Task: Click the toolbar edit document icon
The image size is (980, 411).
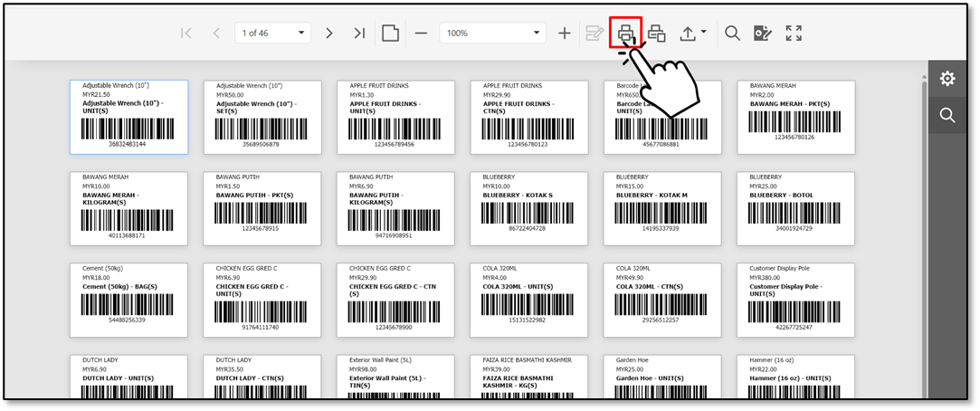Action: tap(763, 33)
